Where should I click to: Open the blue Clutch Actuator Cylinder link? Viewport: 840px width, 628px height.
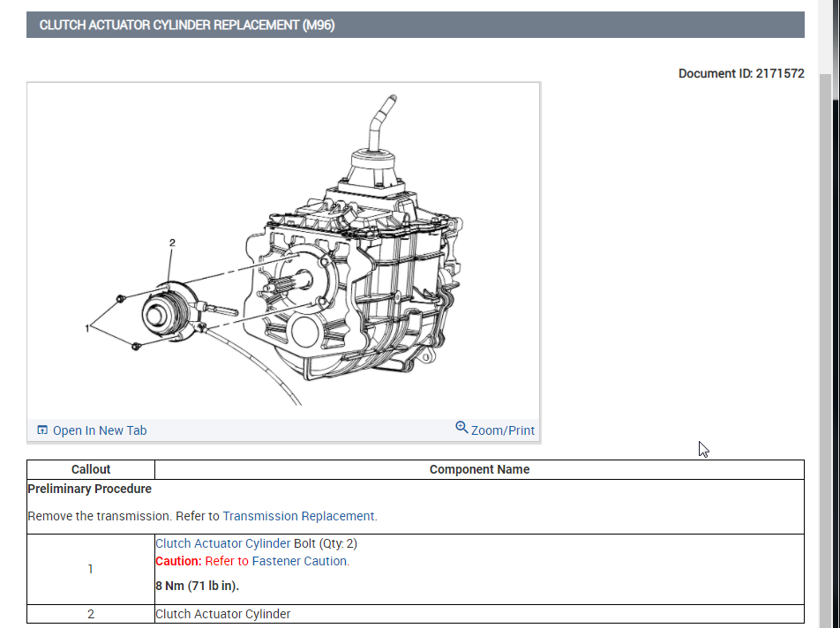[x=222, y=543]
